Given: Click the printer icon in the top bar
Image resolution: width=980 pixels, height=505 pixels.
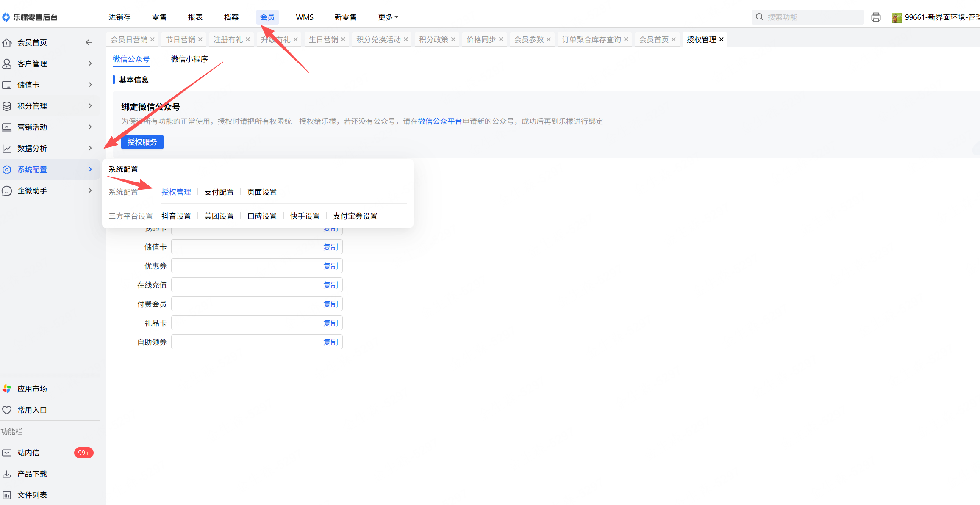Looking at the screenshot, I should click(x=876, y=17).
